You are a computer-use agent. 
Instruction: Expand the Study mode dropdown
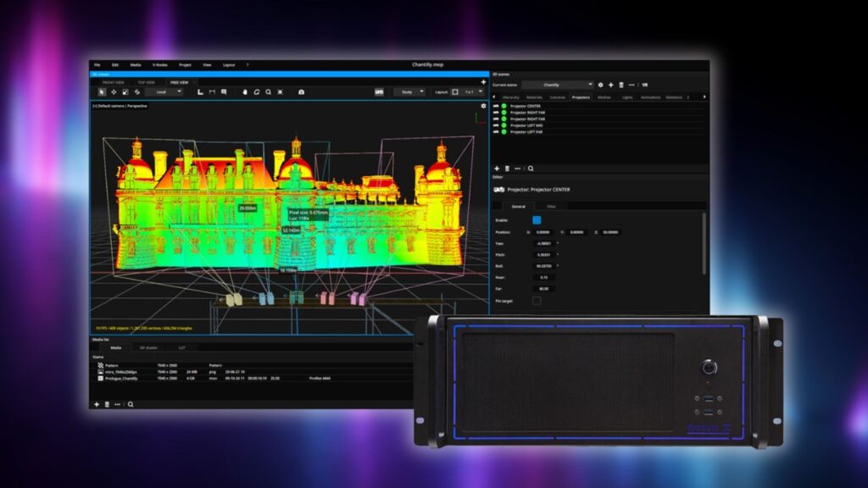[x=409, y=91]
